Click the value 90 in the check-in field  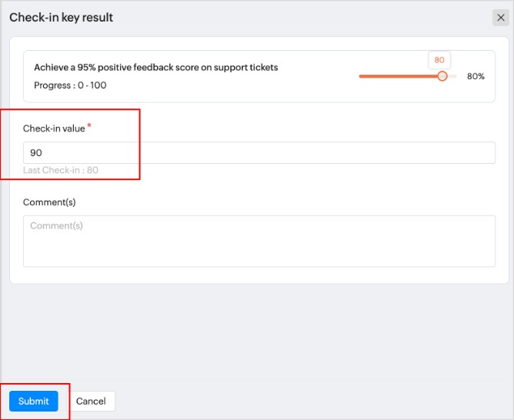(x=36, y=153)
